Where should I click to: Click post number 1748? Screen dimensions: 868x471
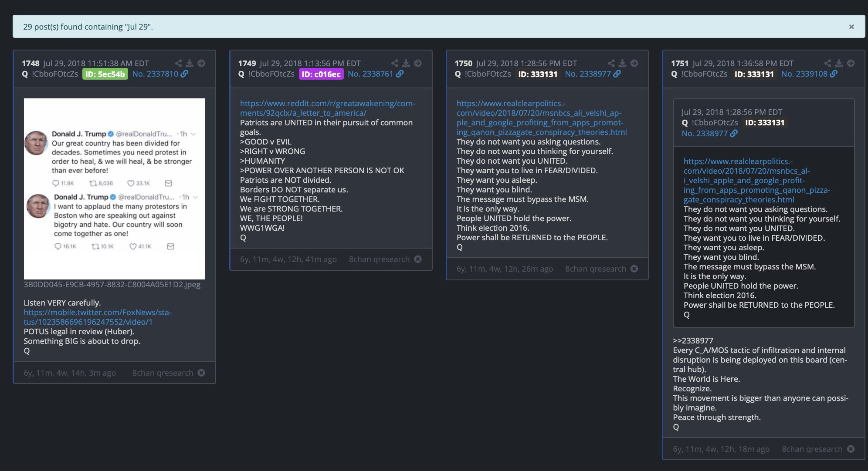click(31, 63)
